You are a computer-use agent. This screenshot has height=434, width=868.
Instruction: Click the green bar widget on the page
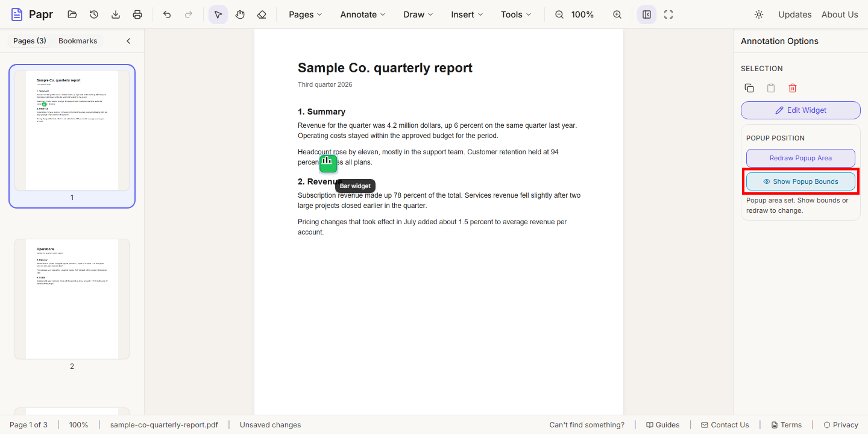(328, 163)
